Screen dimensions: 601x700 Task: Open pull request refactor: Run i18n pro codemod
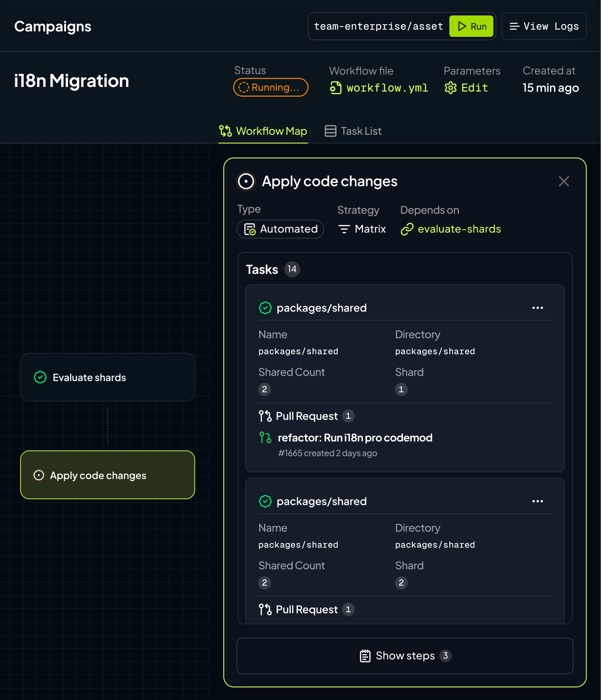point(355,438)
